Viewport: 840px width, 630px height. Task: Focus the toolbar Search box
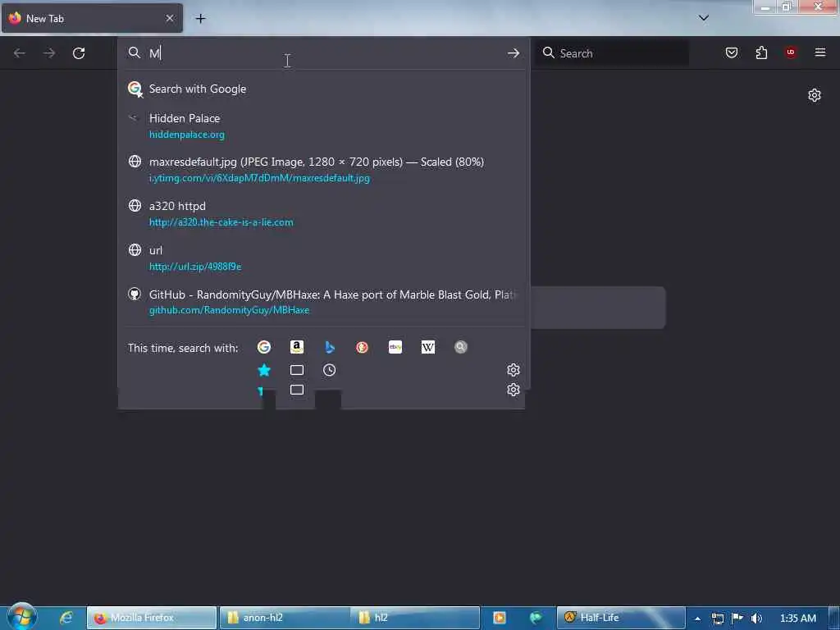point(612,53)
